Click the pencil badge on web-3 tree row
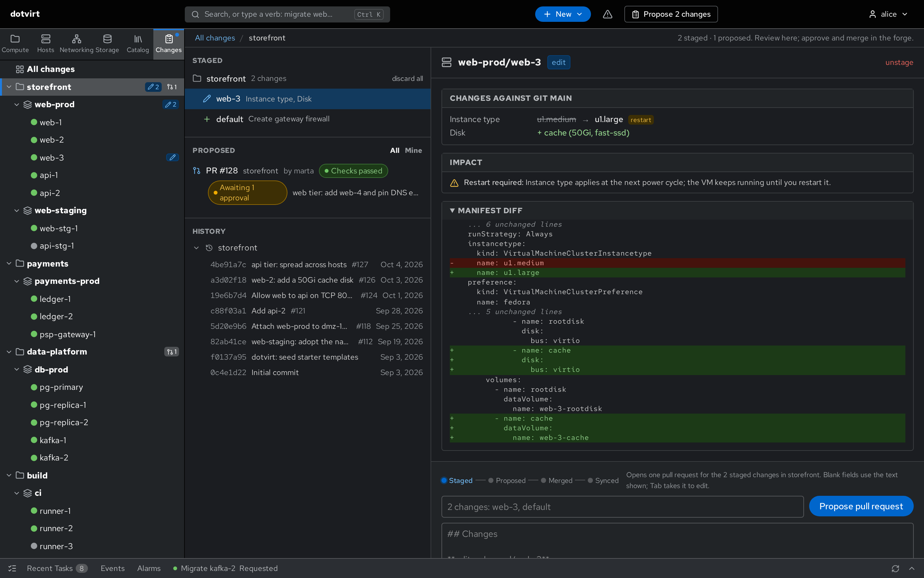924x578 pixels. click(173, 157)
